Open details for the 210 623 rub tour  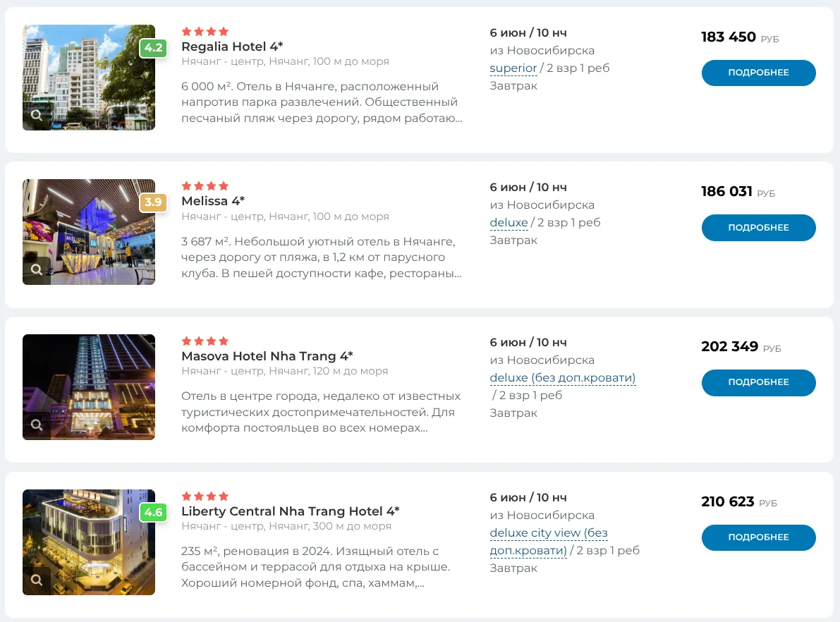pos(758,537)
